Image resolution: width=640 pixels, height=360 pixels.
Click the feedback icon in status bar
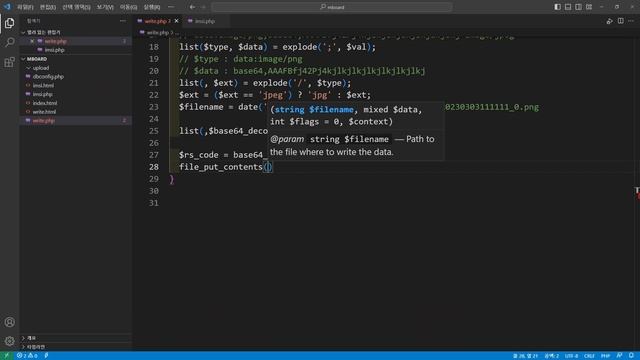pos(620,356)
